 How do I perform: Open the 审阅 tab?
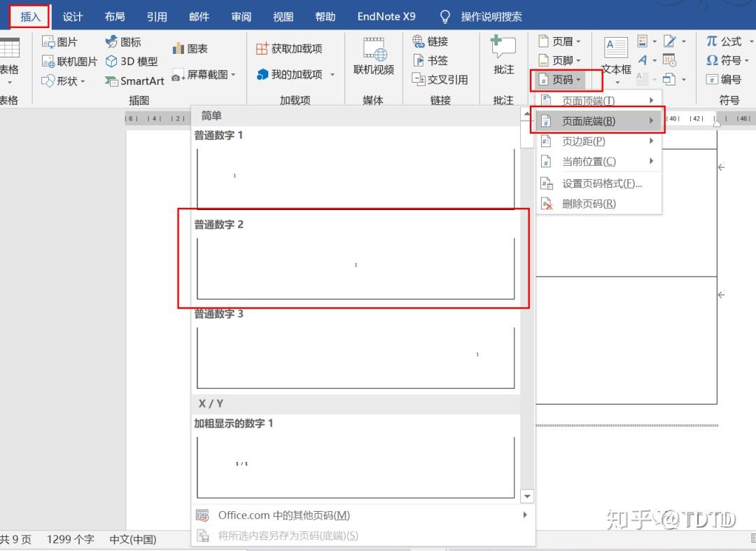[x=241, y=17]
